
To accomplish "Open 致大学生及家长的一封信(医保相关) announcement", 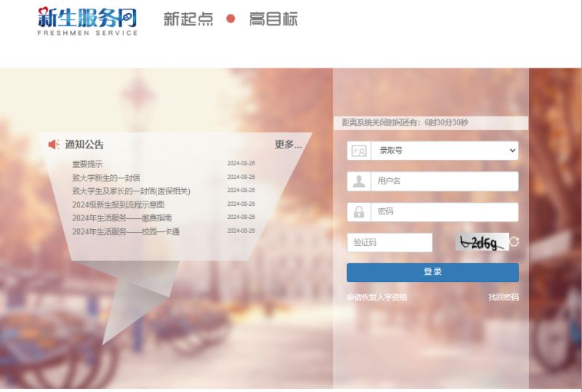I will [131, 191].
